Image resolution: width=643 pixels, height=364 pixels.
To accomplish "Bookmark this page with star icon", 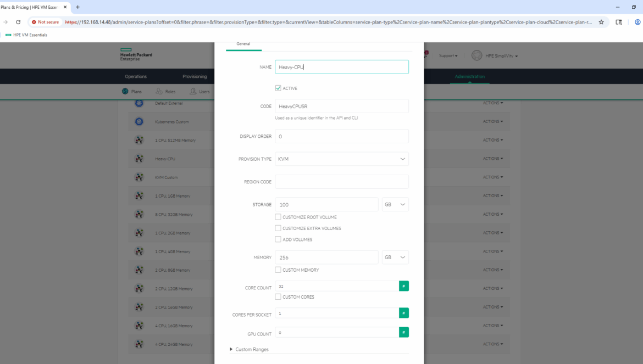I will 601,22.
